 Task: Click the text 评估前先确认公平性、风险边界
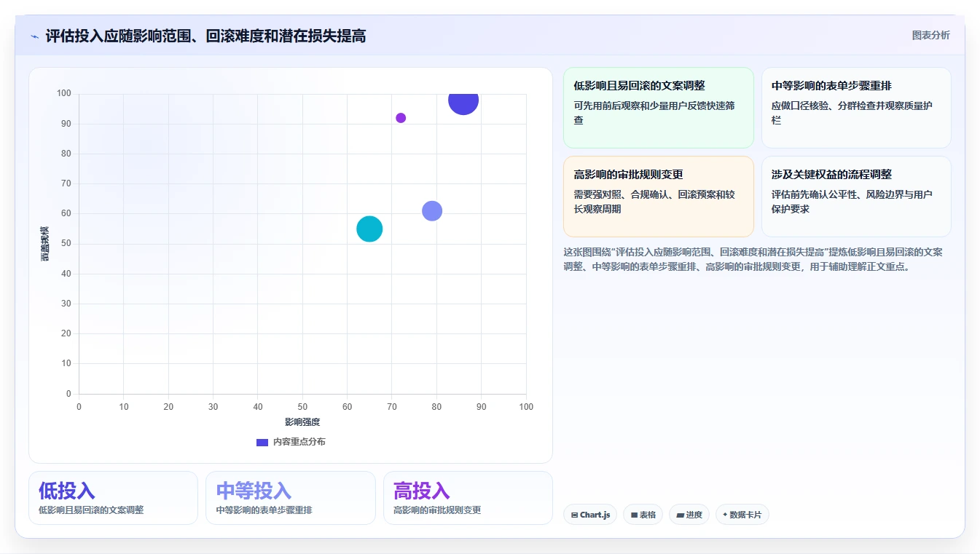[852, 202]
